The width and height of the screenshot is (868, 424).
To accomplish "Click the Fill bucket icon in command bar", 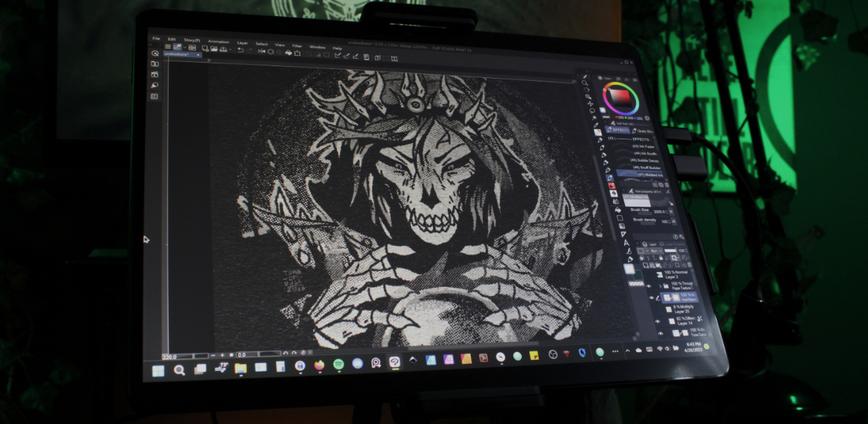I will click(x=288, y=52).
